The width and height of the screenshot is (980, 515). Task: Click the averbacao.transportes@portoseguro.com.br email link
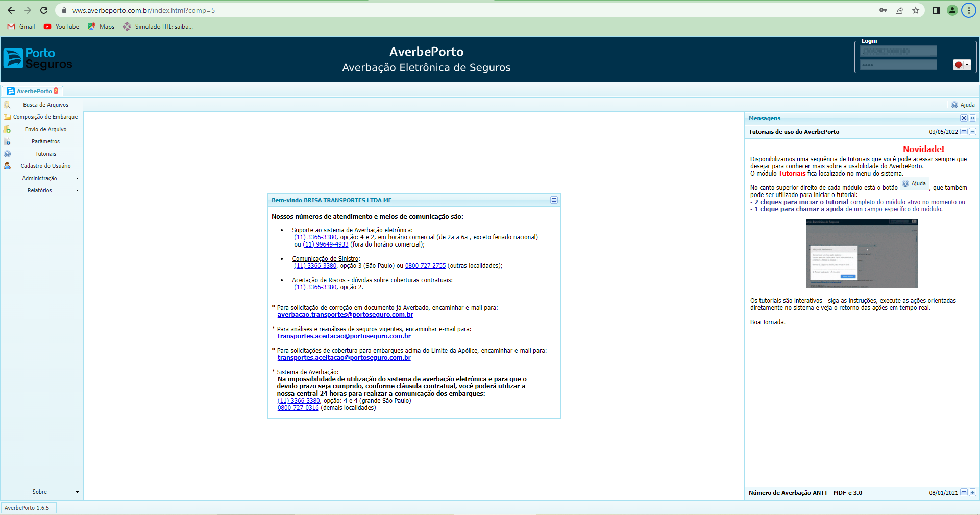346,315
